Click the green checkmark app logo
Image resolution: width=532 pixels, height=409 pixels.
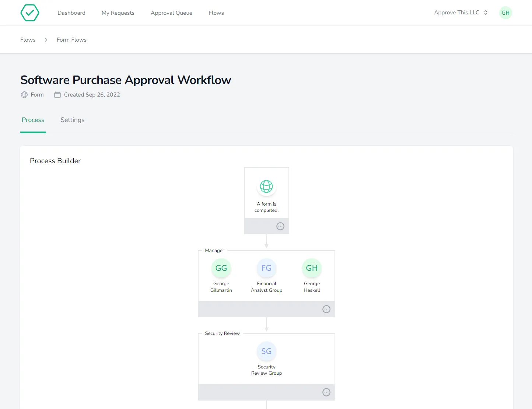click(29, 13)
